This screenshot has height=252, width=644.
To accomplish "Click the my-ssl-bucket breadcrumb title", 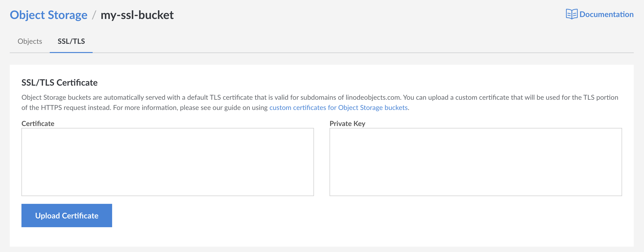I will (137, 15).
